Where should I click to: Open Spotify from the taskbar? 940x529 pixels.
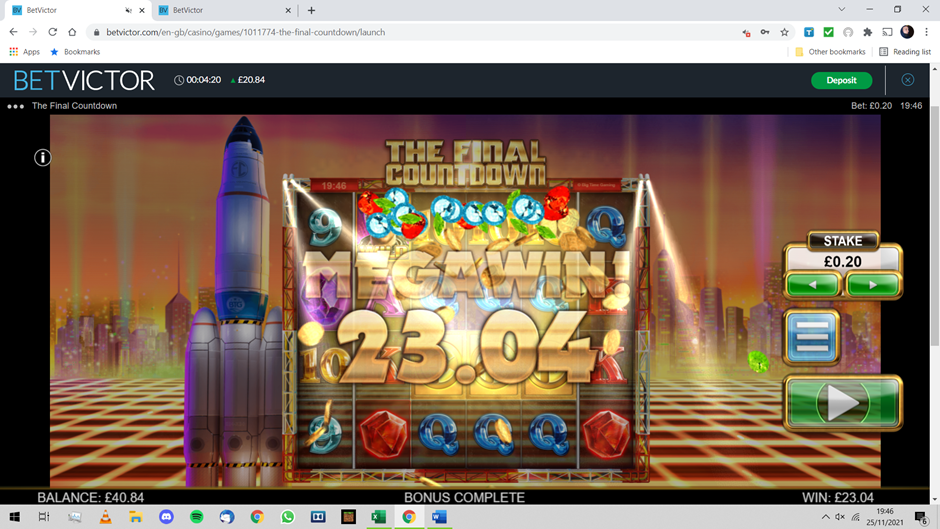[x=196, y=517]
